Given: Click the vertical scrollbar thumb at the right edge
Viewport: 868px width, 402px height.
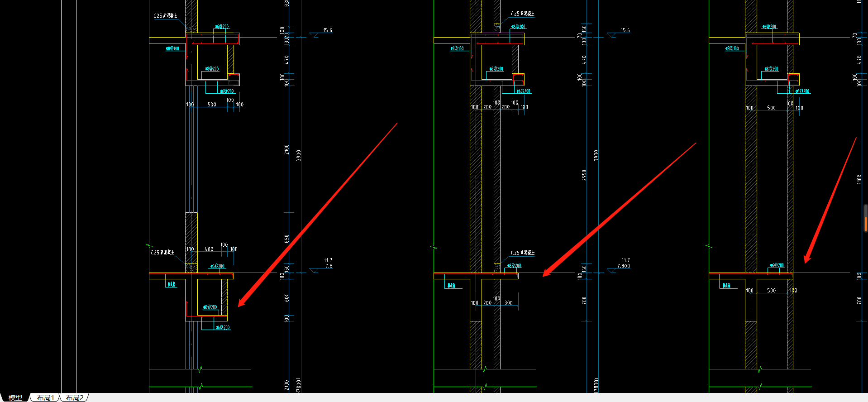Looking at the screenshot, I should click(x=866, y=219).
